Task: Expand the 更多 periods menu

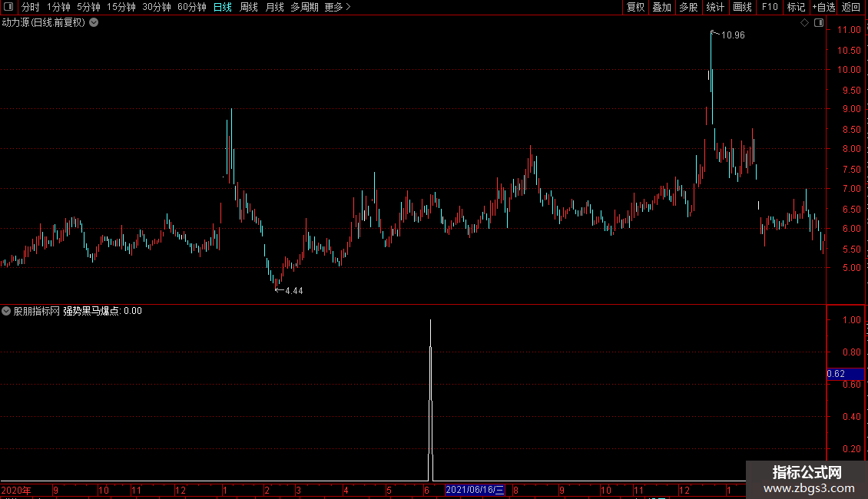Action: pyautogui.click(x=338, y=7)
